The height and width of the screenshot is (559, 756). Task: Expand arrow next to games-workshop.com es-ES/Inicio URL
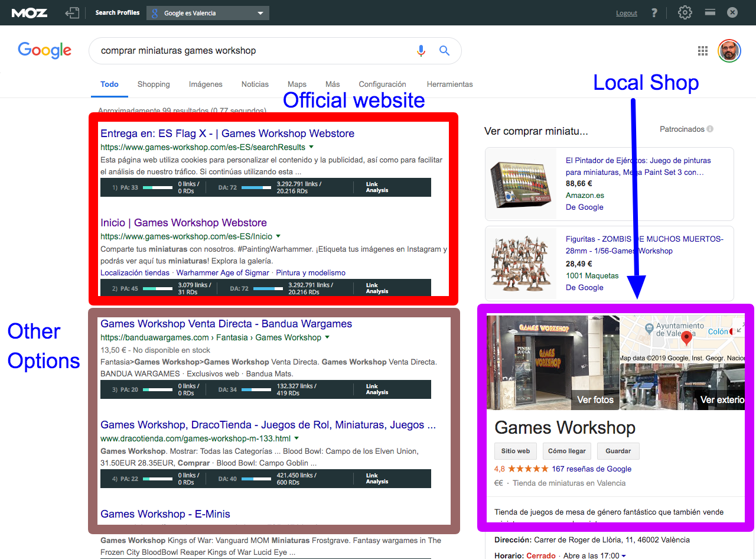point(278,236)
